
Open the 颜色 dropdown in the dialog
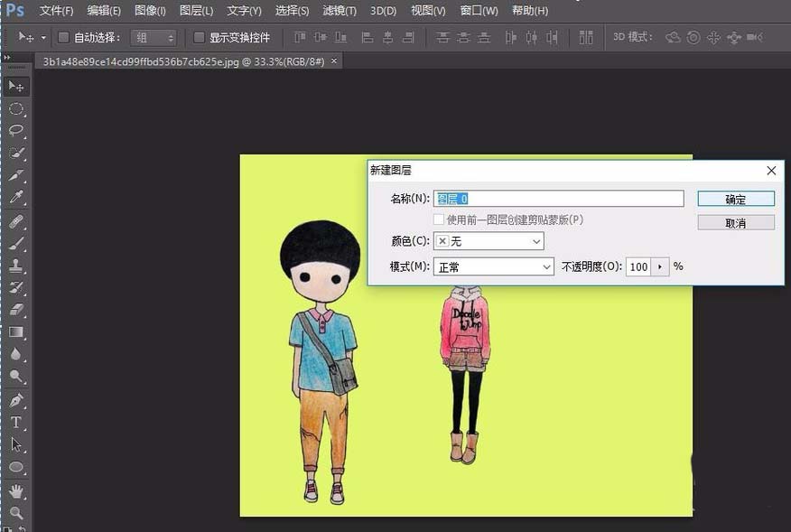point(489,241)
